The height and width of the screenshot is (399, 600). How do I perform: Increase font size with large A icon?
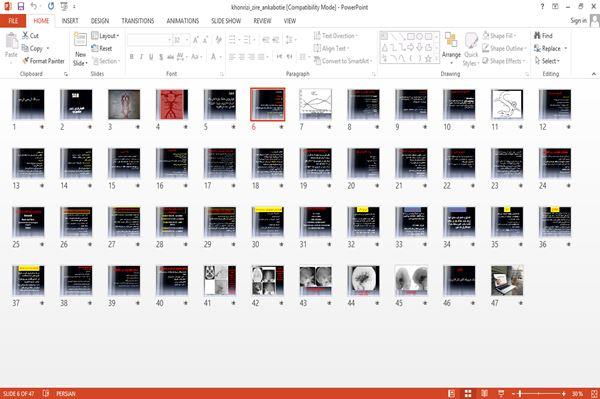click(196, 40)
